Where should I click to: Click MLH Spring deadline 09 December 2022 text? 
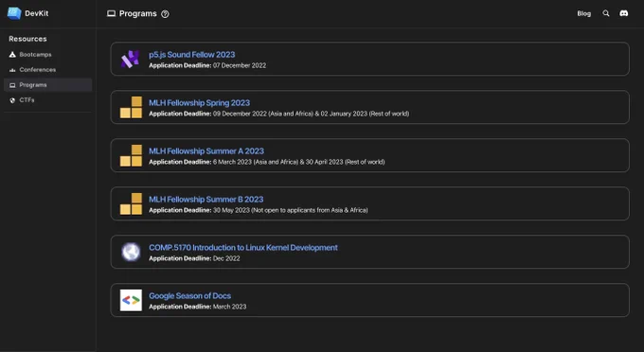point(240,114)
